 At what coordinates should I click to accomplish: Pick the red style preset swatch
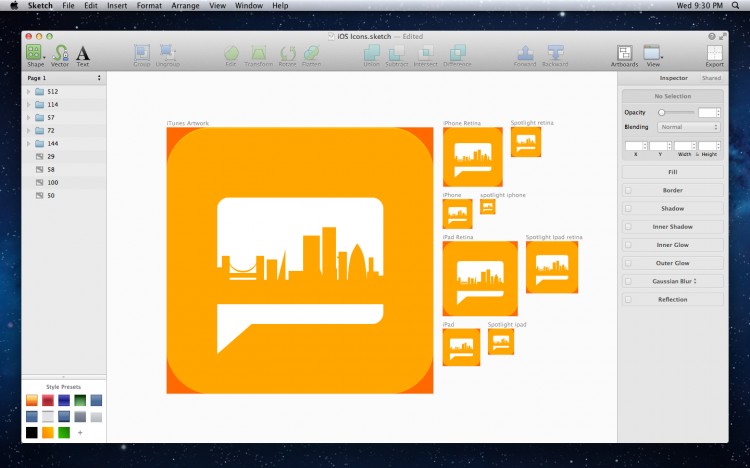[48, 401]
